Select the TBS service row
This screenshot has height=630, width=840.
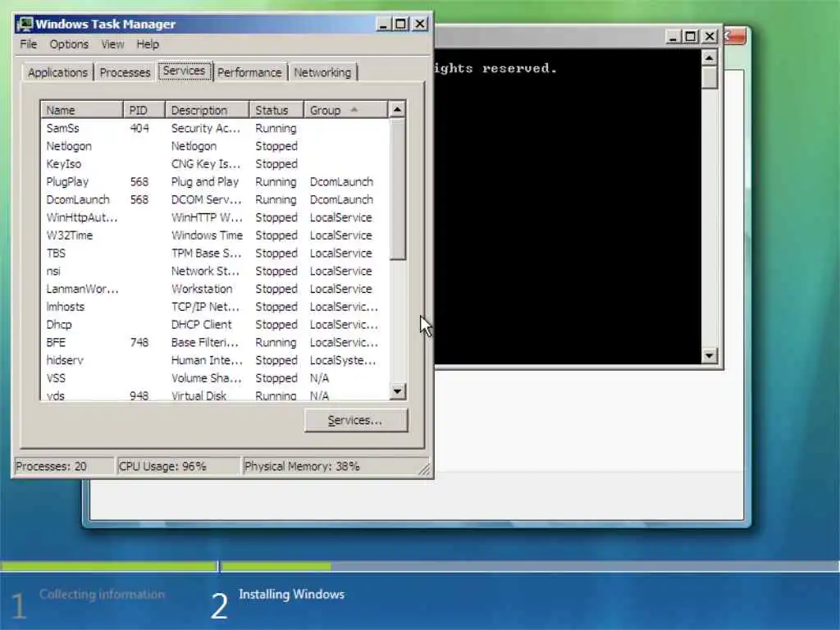click(x=215, y=253)
